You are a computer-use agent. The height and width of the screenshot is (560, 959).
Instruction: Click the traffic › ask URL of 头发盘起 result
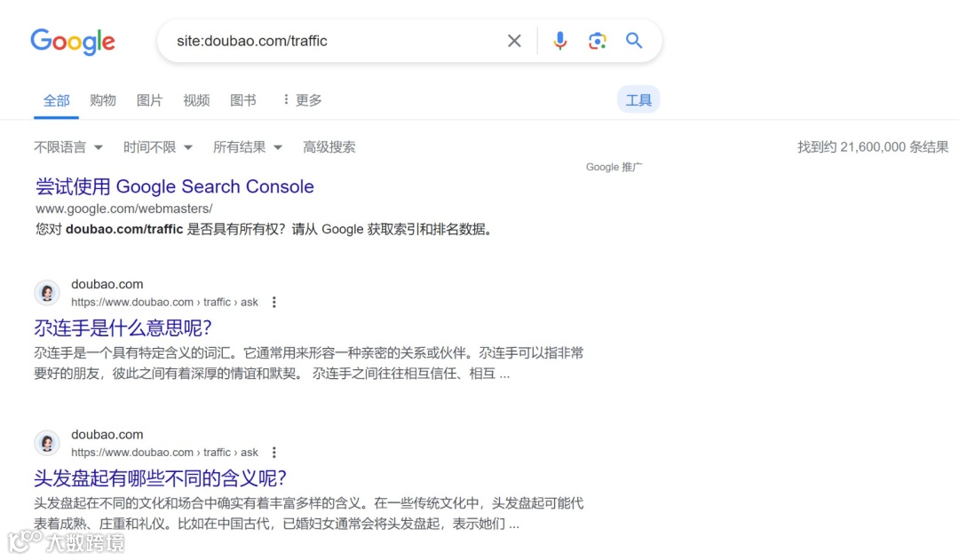[x=164, y=453]
